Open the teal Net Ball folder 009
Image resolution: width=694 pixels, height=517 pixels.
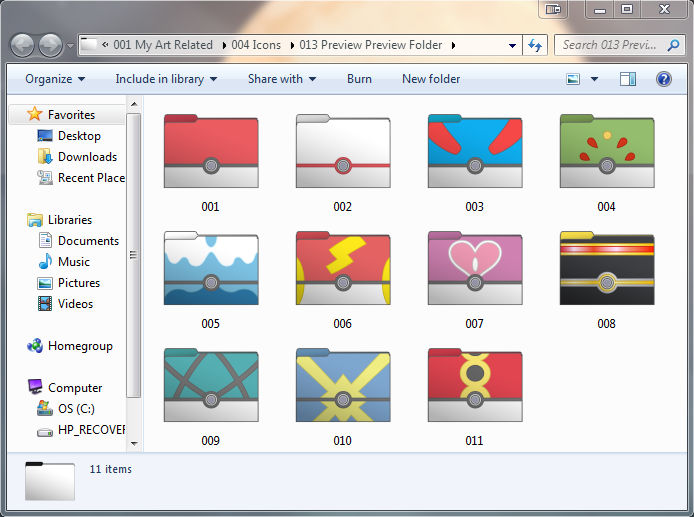click(211, 385)
